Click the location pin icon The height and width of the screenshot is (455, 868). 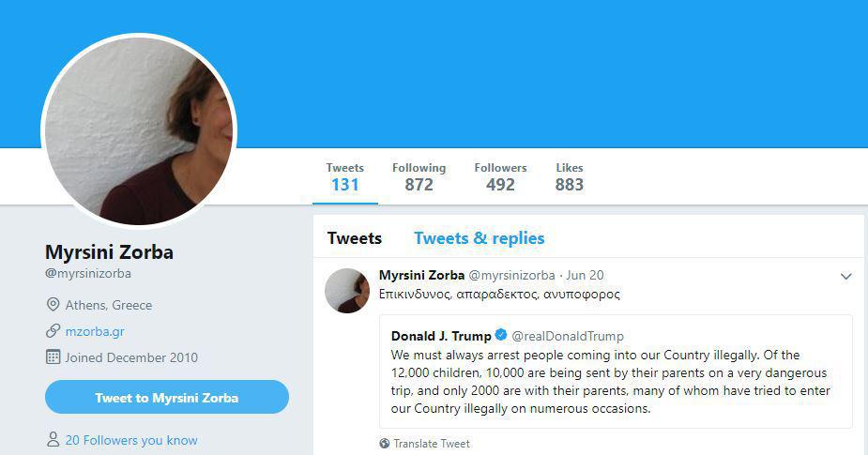point(53,305)
